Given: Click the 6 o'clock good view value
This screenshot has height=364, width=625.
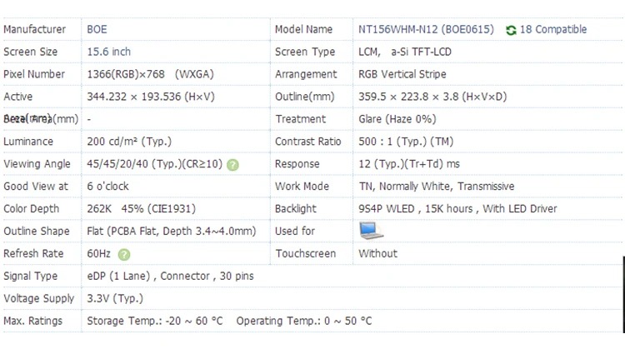Looking at the screenshot, I should click(108, 186).
